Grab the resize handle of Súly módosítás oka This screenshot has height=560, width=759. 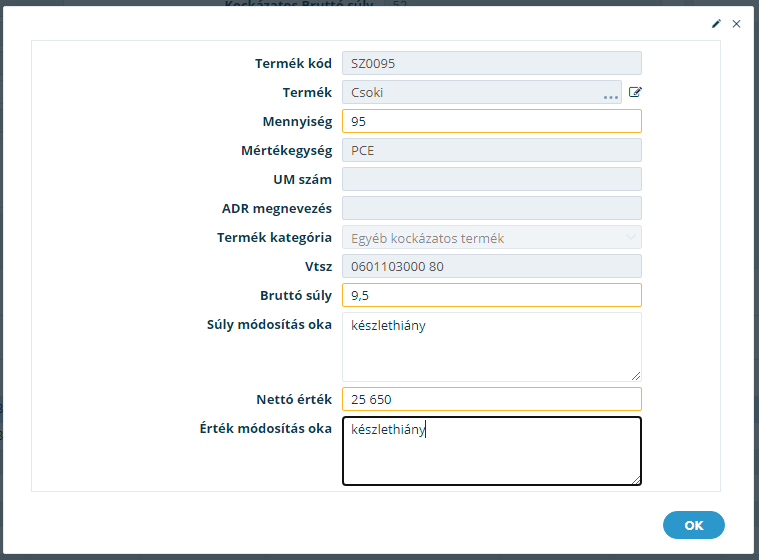[636, 376]
